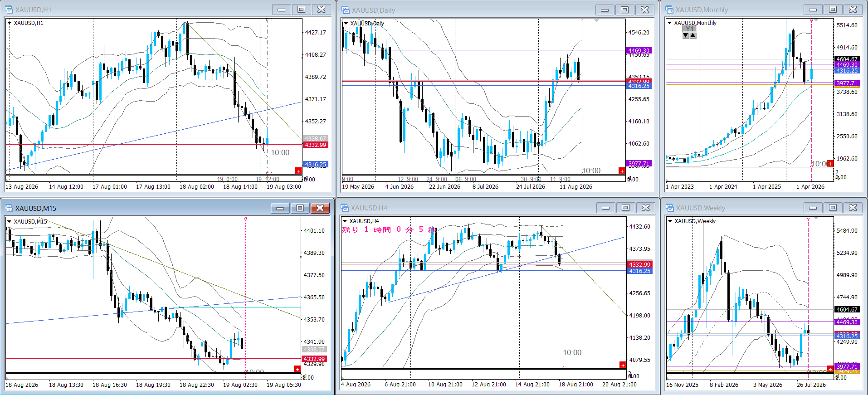
Task: Maximize the XAUUSD,Monthly chart window
Action: (x=833, y=10)
